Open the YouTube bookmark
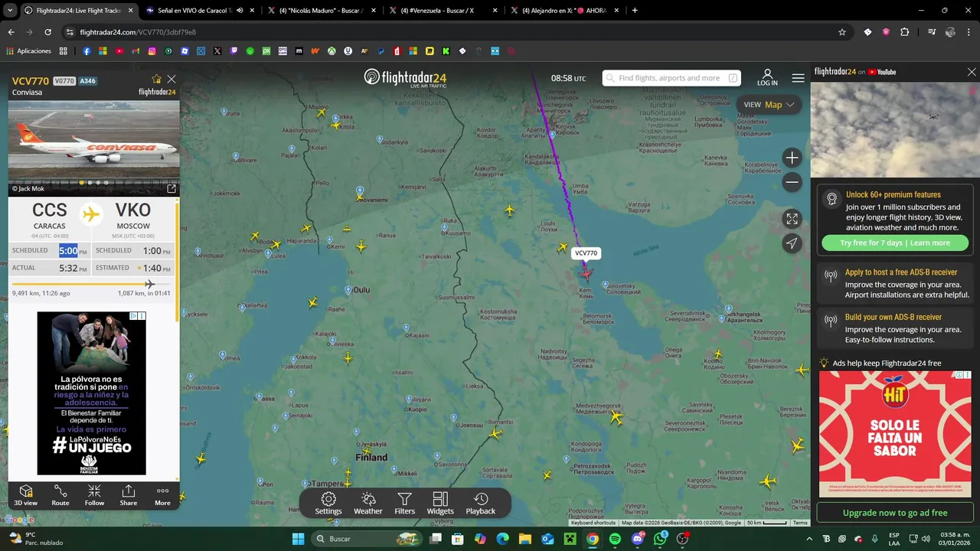This screenshot has width=980, height=551. [x=119, y=51]
